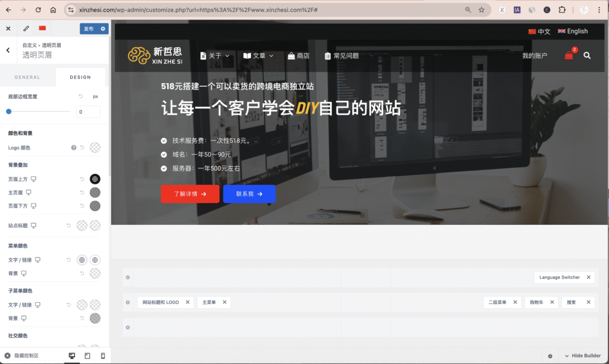Screen dimensions: 609x364
Task: Open 我的账户 menu item
Action: point(535,55)
